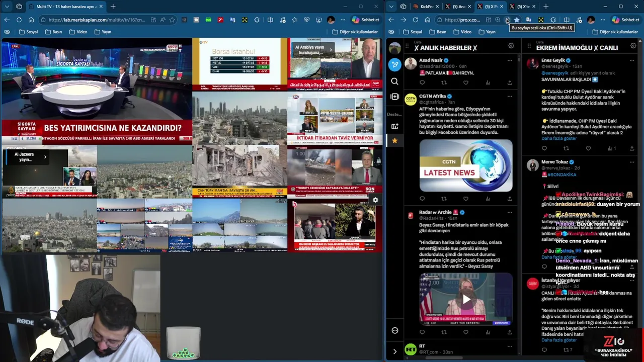Open more options on Enes Geyik's post
Viewport: 644px width, 362px height.
pos(632,60)
